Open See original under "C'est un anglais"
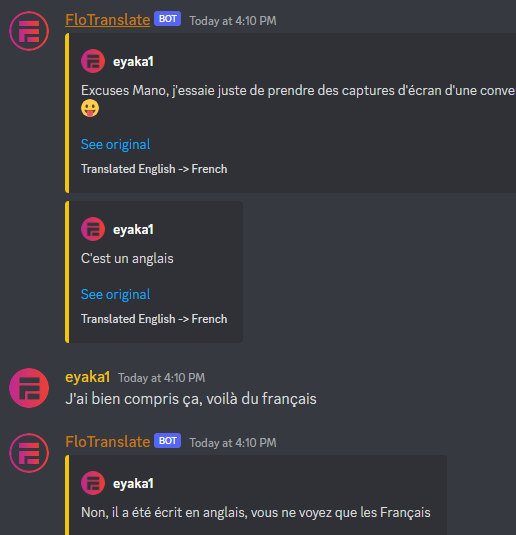The image size is (516, 535). tap(115, 294)
